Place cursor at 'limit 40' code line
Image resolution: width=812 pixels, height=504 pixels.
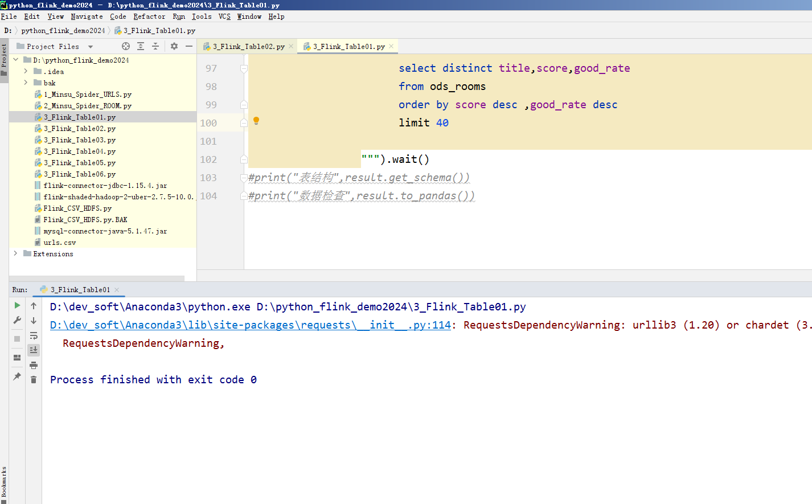coord(423,123)
